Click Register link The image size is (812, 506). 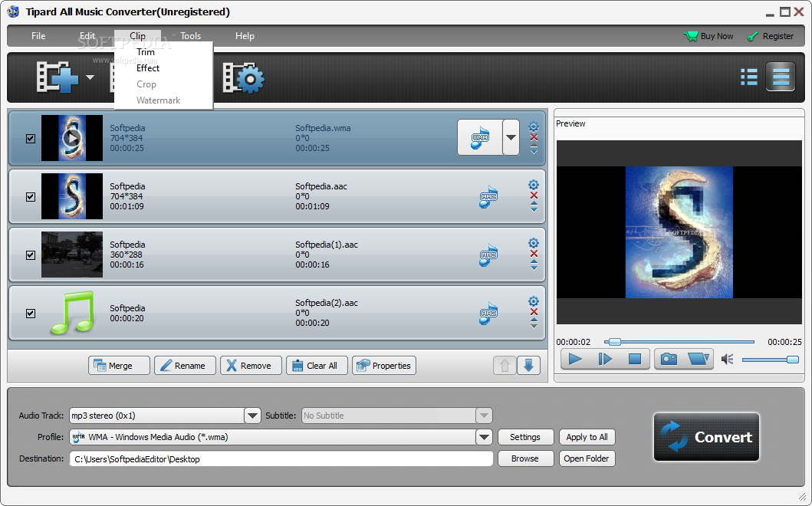(771, 36)
